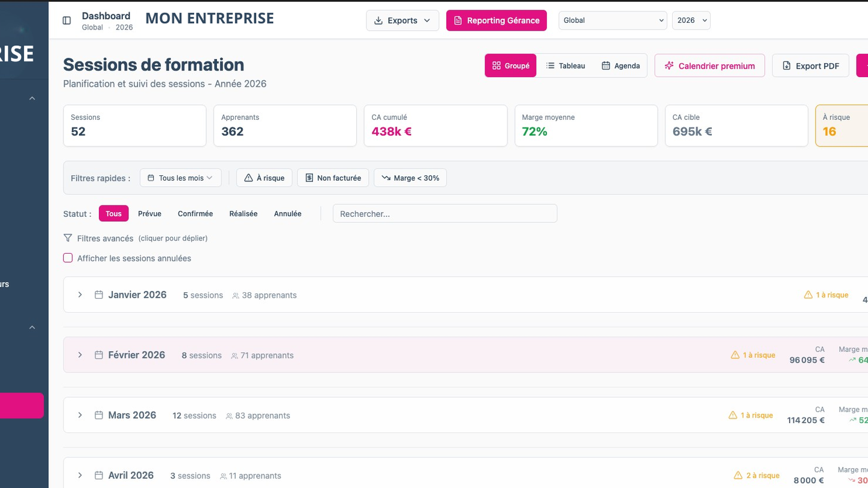Image resolution: width=868 pixels, height=488 pixels.
Task: Switch to Agenda view
Action: [621, 66]
